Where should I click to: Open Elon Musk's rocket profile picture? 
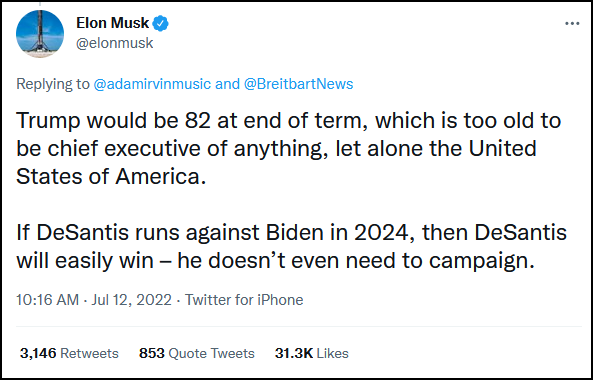(40, 34)
